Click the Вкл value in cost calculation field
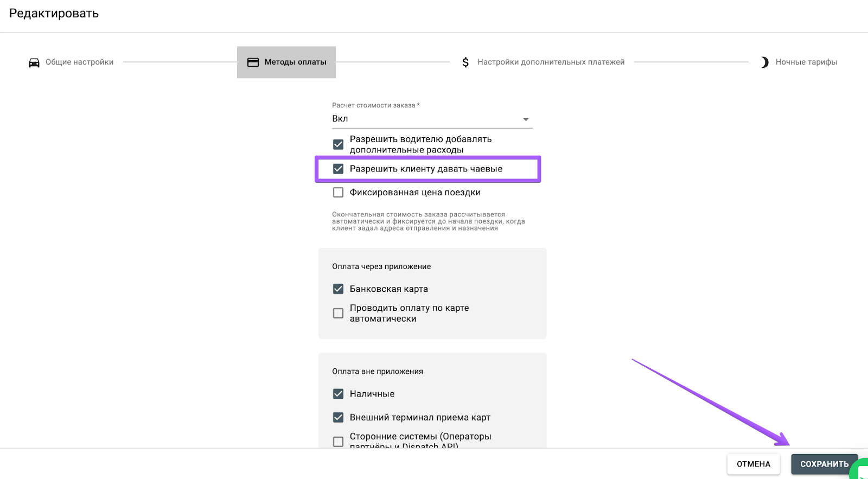The width and height of the screenshot is (868, 479). pyautogui.click(x=340, y=119)
